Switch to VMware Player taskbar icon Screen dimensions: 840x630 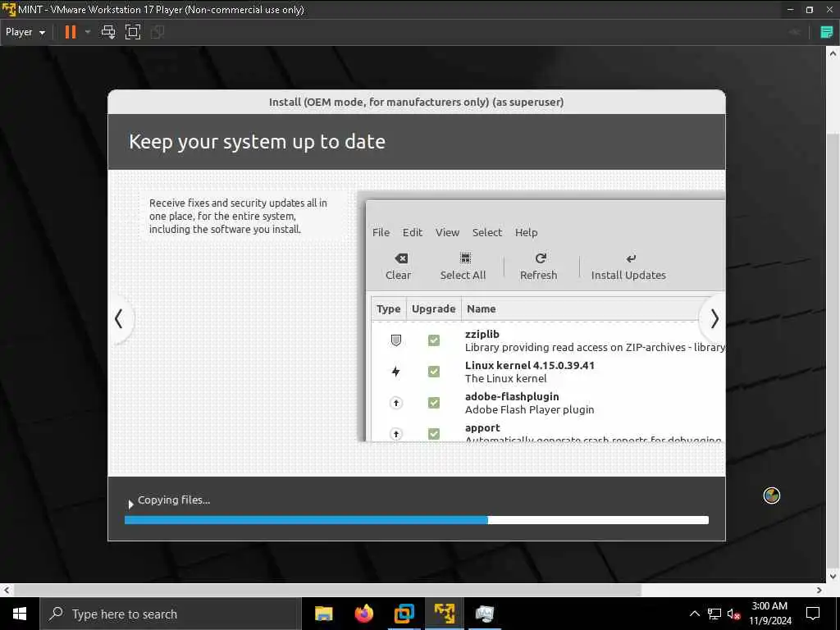click(x=444, y=614)
